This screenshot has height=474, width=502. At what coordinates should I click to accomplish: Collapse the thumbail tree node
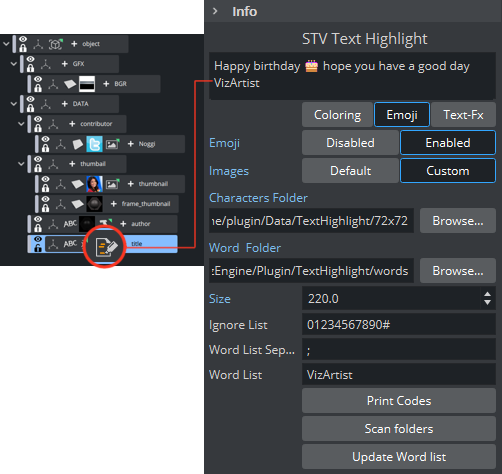(x=21, y=164)
